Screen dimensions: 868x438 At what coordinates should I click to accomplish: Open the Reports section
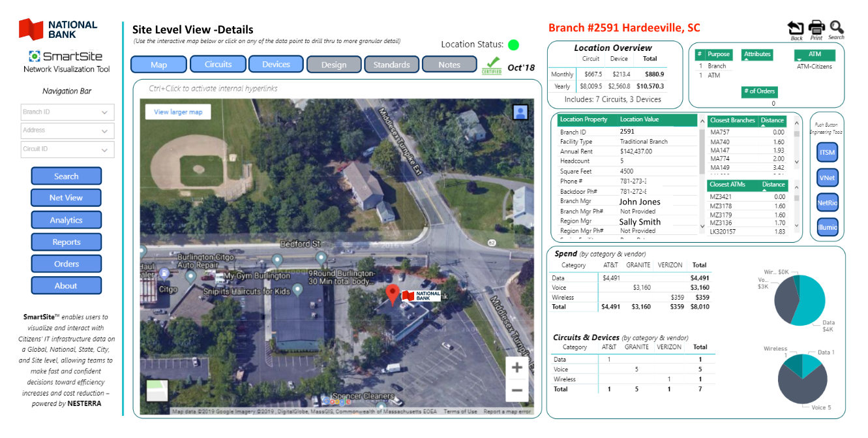coord(67,242)
